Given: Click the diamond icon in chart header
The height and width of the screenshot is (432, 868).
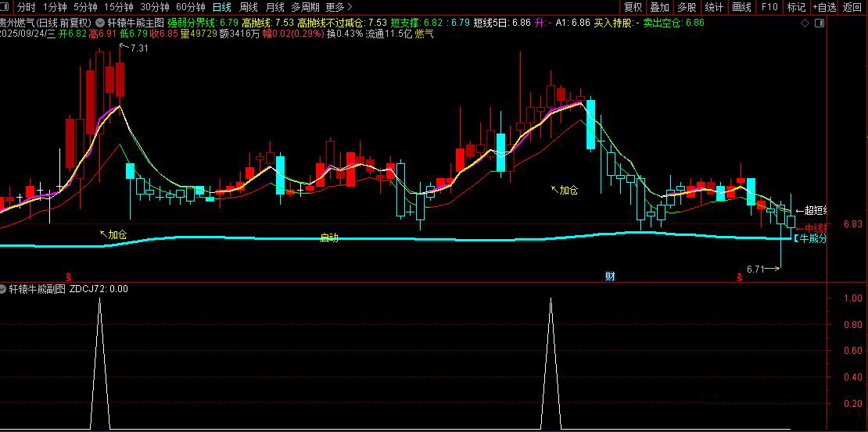Looking at the screenshot, I should click(805, 23).
